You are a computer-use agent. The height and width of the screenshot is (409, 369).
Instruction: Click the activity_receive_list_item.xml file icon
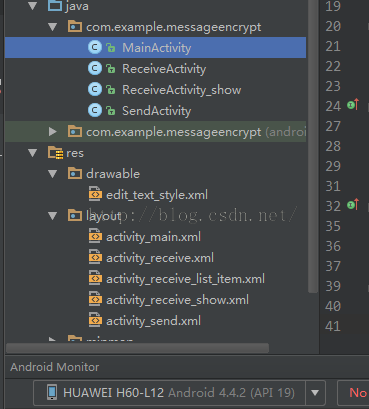[x=95, y=278]
